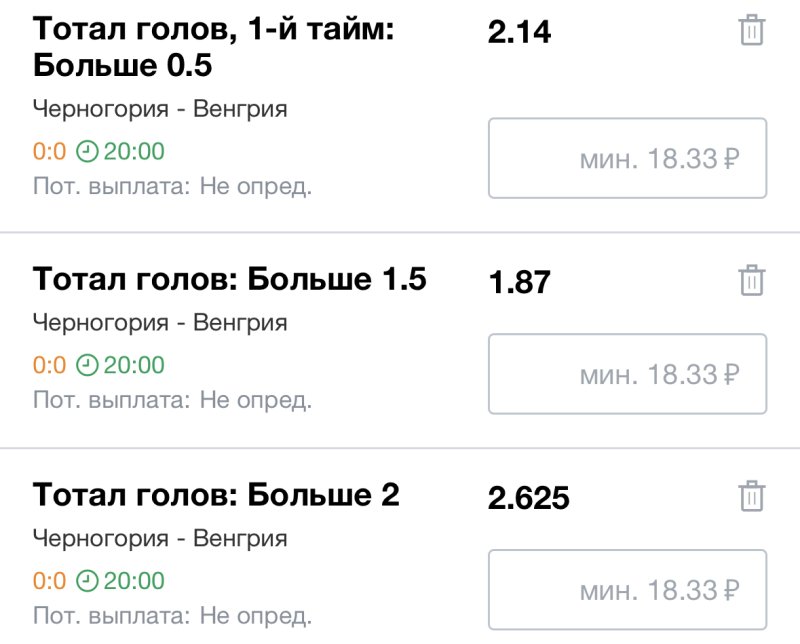Click the clock icon in the over 2 bet
Viewport: 800px width, 644px height.
(x=88, y=581)
